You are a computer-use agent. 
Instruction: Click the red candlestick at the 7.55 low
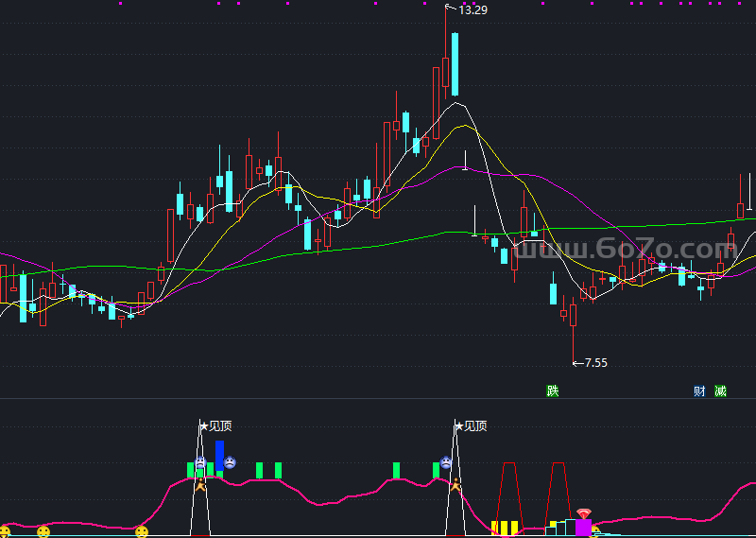(573, 314)
